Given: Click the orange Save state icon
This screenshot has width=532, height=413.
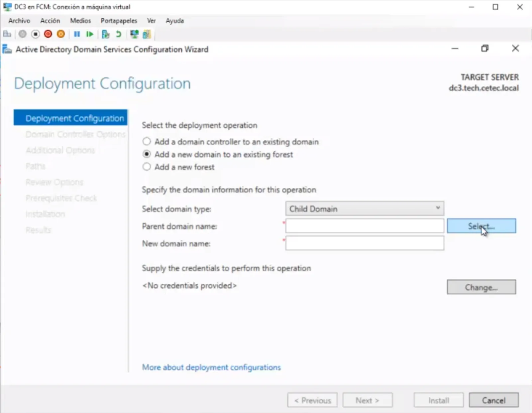Looking at the screenshot, I should tap(61, 34).
